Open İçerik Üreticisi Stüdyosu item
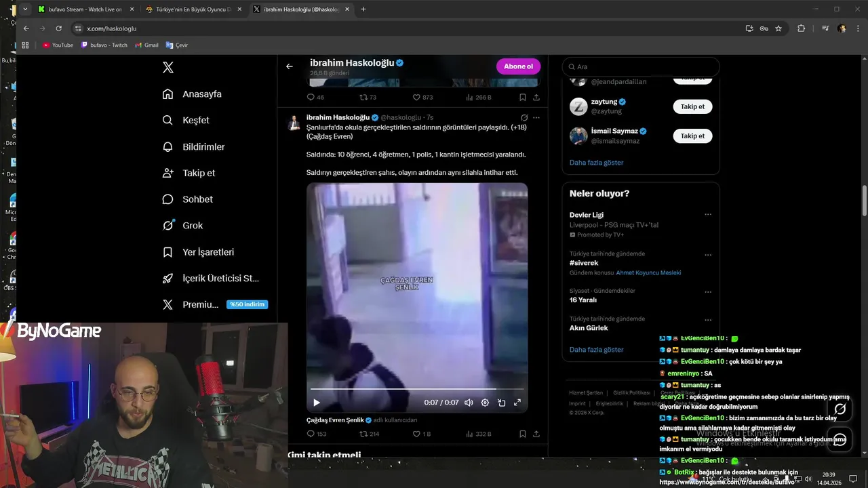This screenshot has width=868, height=488. pyautogui.click(x=211, y=279)
